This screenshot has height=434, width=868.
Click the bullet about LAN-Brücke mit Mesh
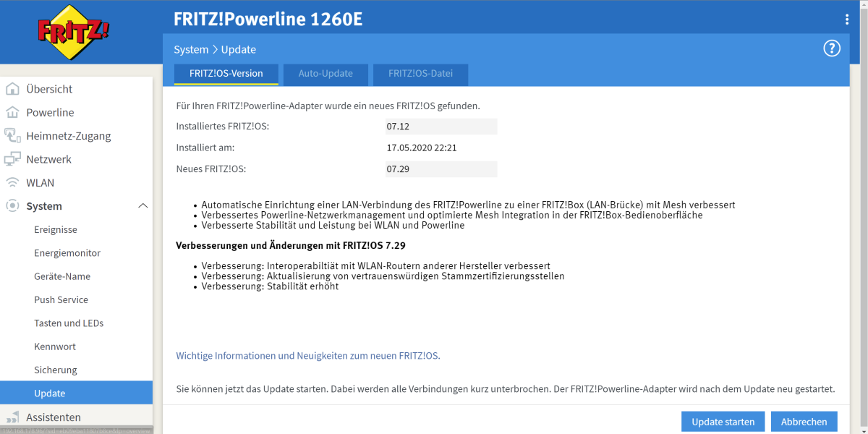[x=469, y=205]
